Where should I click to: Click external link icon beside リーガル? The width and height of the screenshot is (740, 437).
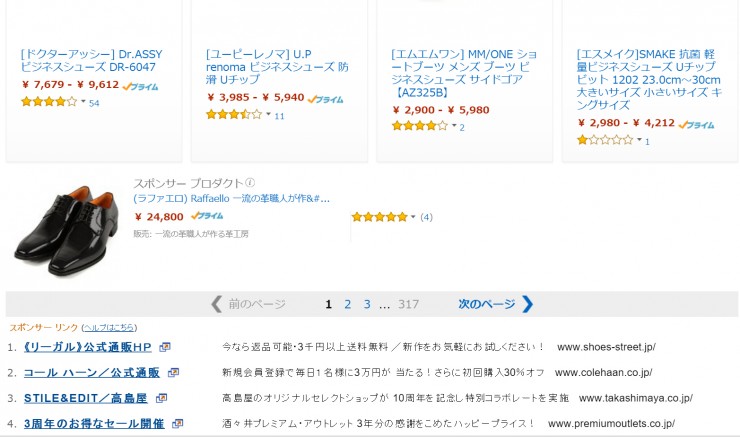point(164,347)
